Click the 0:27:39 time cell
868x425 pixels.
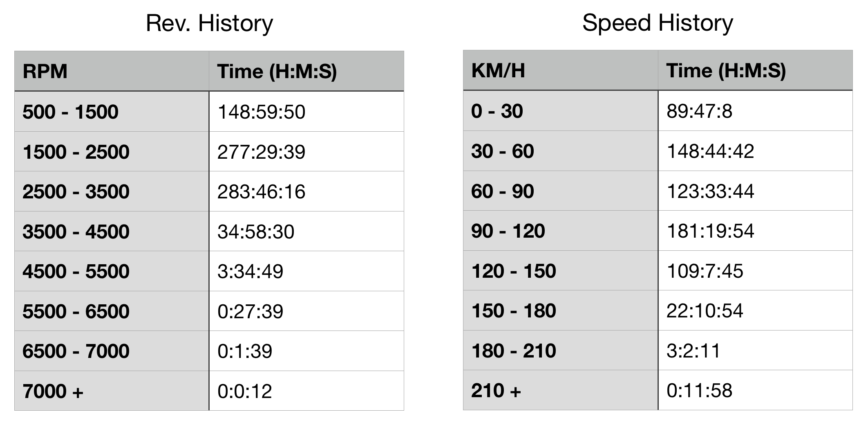250,311
